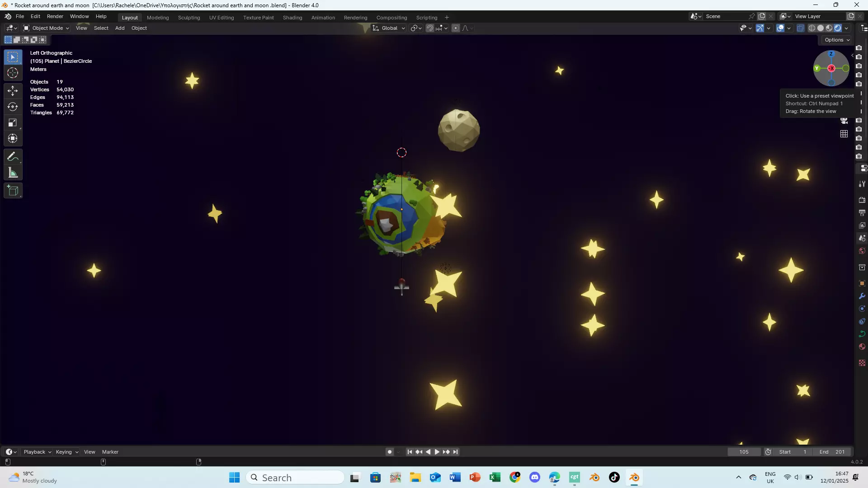Open the Material properties tab
This screenshot has width=868, height=488.
(x=862, y=347)
